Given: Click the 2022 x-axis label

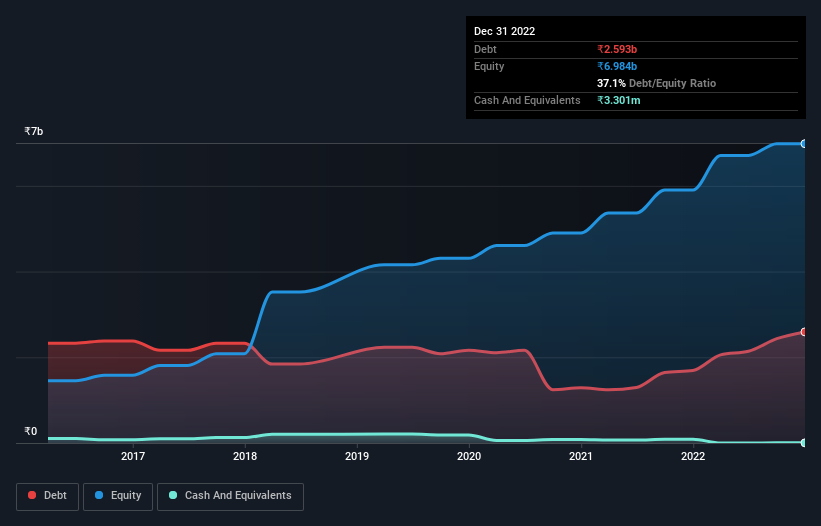Looking at the screenshot, I should pos(693,456).
